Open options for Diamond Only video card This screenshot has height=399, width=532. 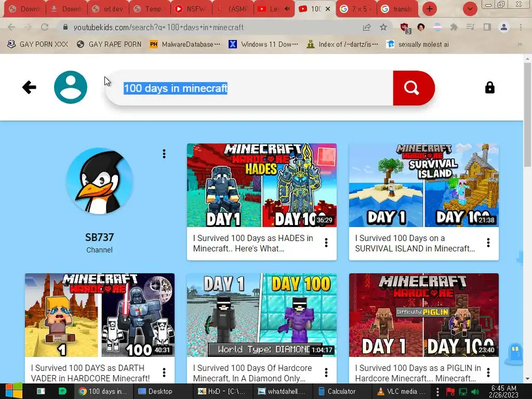coord(326,373)
